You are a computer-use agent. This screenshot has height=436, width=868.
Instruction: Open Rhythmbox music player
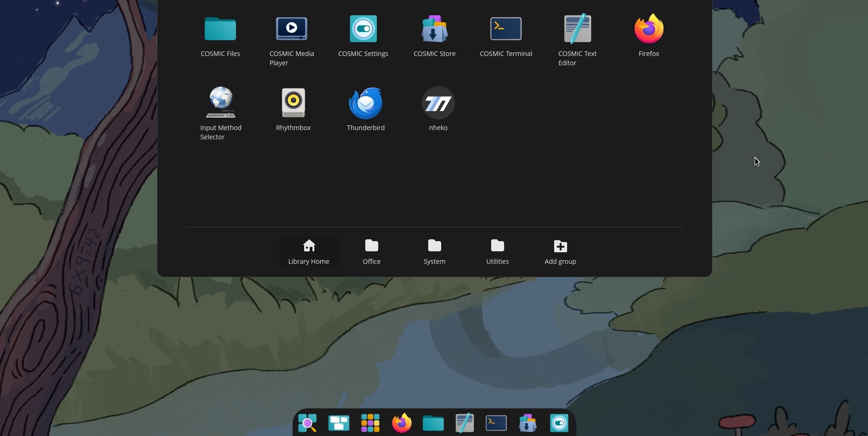[x=293, y=109]
